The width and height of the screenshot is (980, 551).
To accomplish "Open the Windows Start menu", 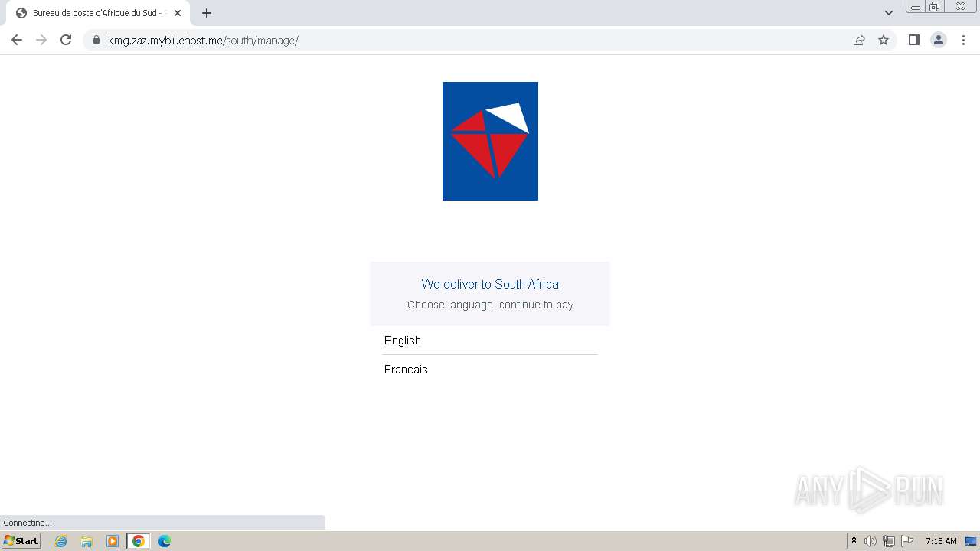I will coord(21,540).
